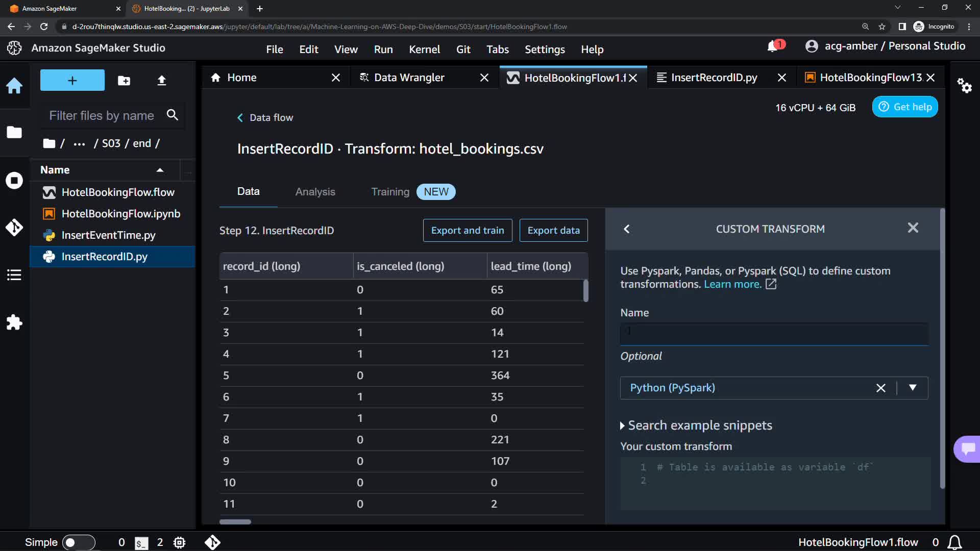The image size is (980, 551).
Task: Open InsertEventTime.py in file browser
Action: coord(108,235)
